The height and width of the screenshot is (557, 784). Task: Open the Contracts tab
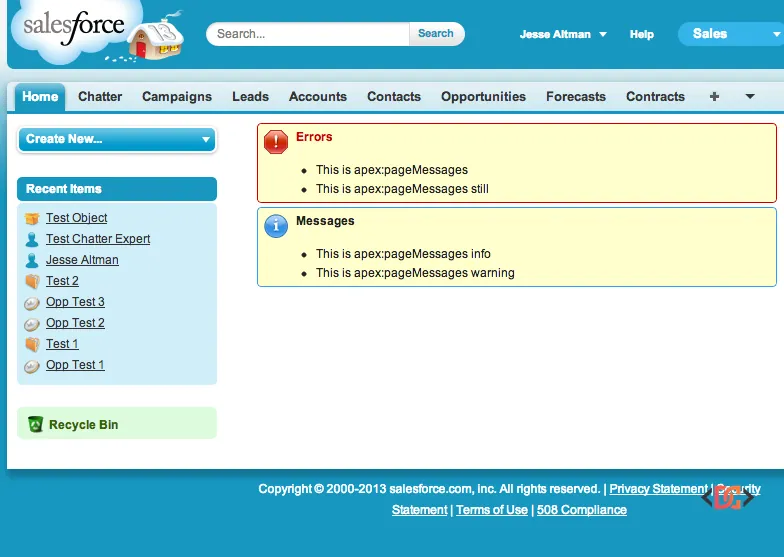pos(656,96)
